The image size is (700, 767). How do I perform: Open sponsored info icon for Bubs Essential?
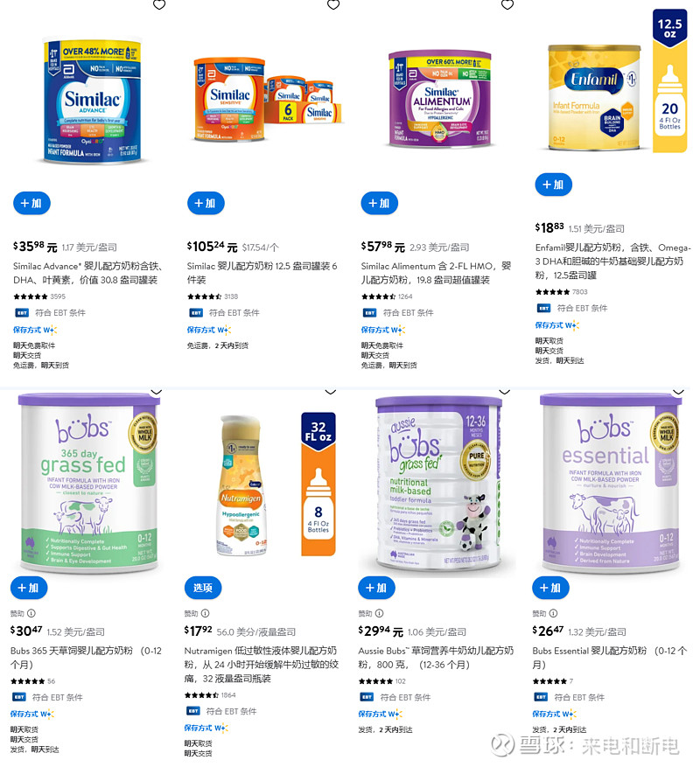(553, 613)
